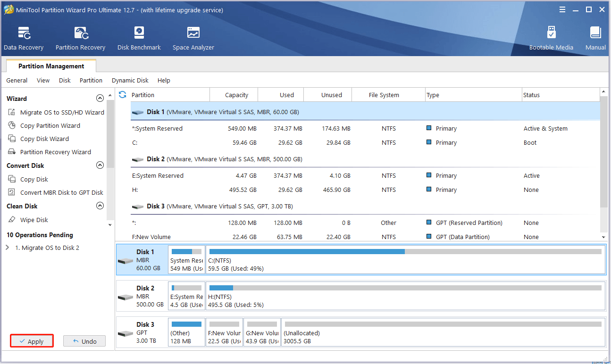Screen dimensions: 611x364
Task: Select C:(NTFS) block in Disk 1 map
Action: click(405, 259)
